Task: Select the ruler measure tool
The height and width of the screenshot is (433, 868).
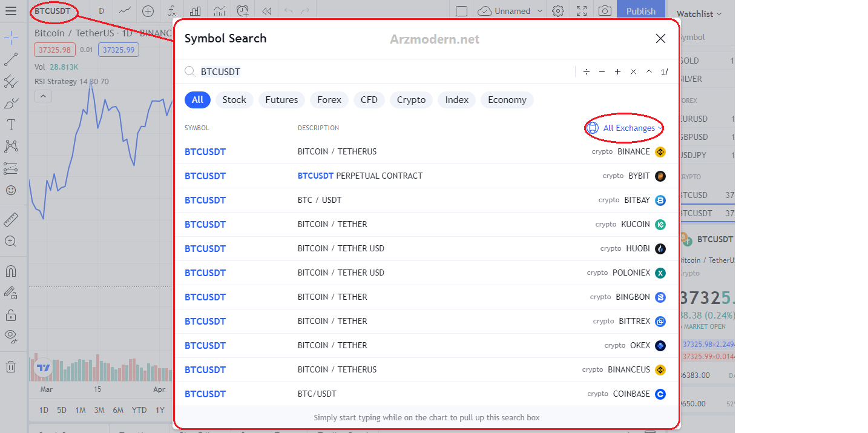Action: [x=11, y=219]
